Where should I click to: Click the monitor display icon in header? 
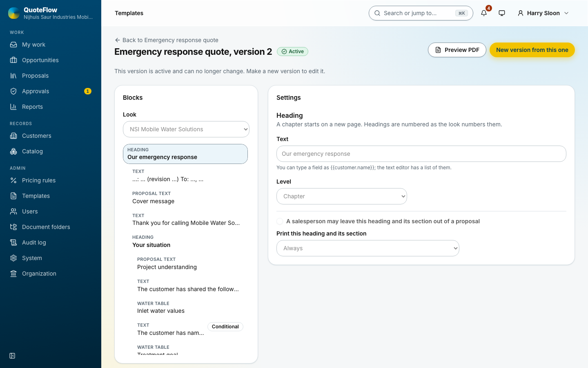pyautogui.click(x=502, y=13)
